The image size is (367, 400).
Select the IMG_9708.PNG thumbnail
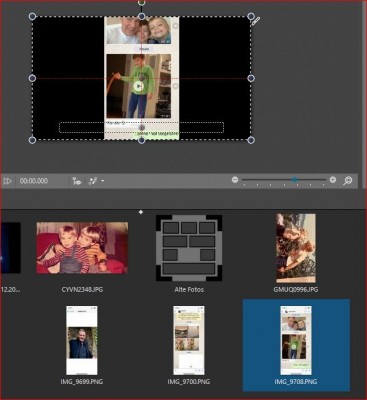(296, 340)
